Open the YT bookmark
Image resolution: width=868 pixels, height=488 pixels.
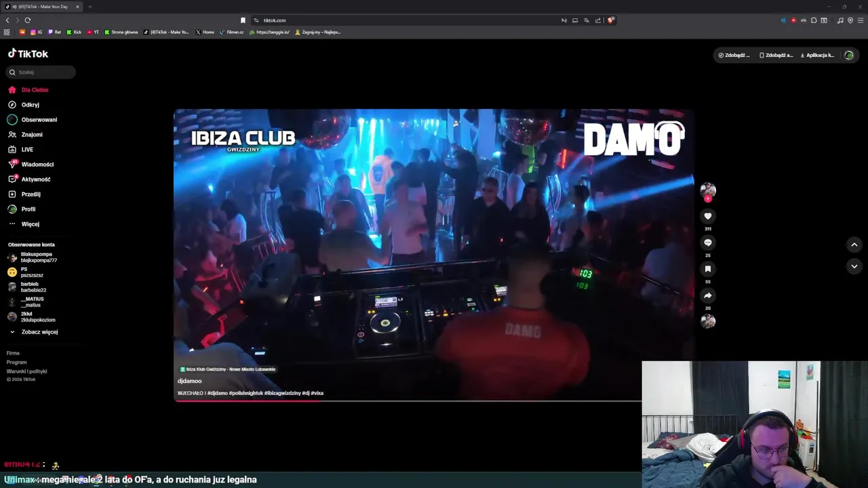point(93,32)
